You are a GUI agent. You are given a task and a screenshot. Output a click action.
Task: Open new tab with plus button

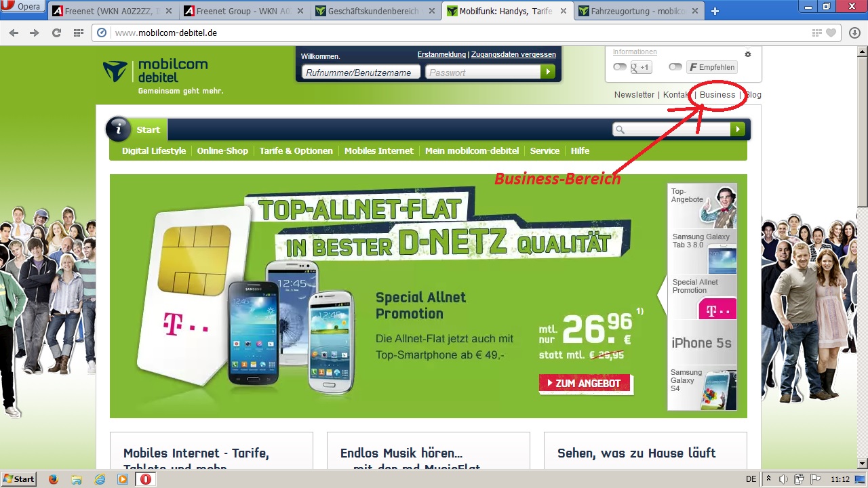[x=715, y=11]
